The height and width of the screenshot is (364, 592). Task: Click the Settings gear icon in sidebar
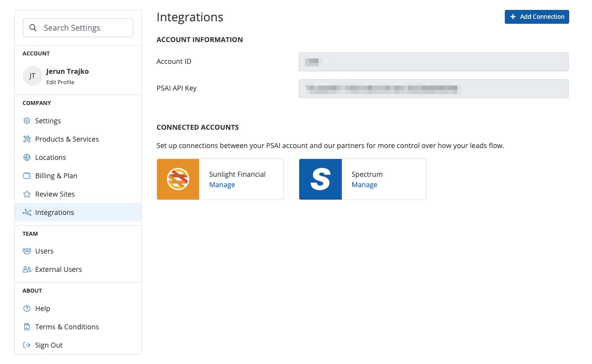[x=27, y=121]
